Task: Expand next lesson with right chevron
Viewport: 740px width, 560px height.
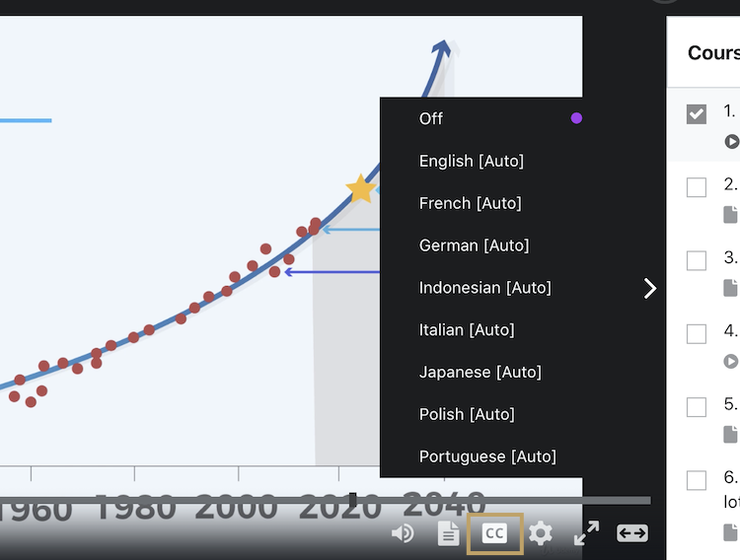Action: (x=649, y=288)
